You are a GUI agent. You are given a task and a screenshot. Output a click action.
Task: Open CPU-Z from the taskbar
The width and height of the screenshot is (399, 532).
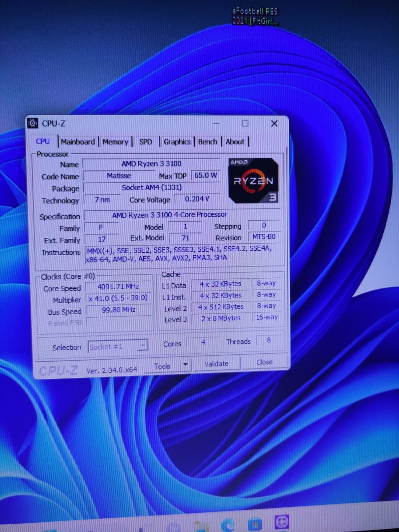point(282,522)
